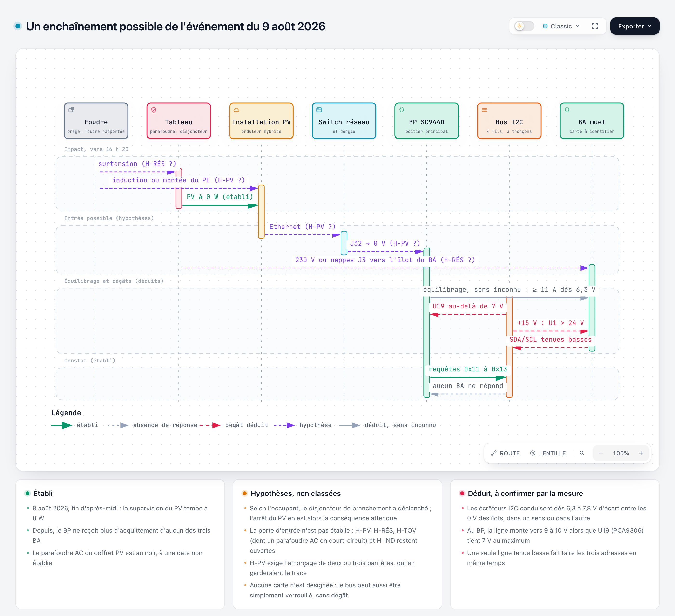Zoom out with the minus button
This screenshot has width=675, height=616.
(601, 453)
